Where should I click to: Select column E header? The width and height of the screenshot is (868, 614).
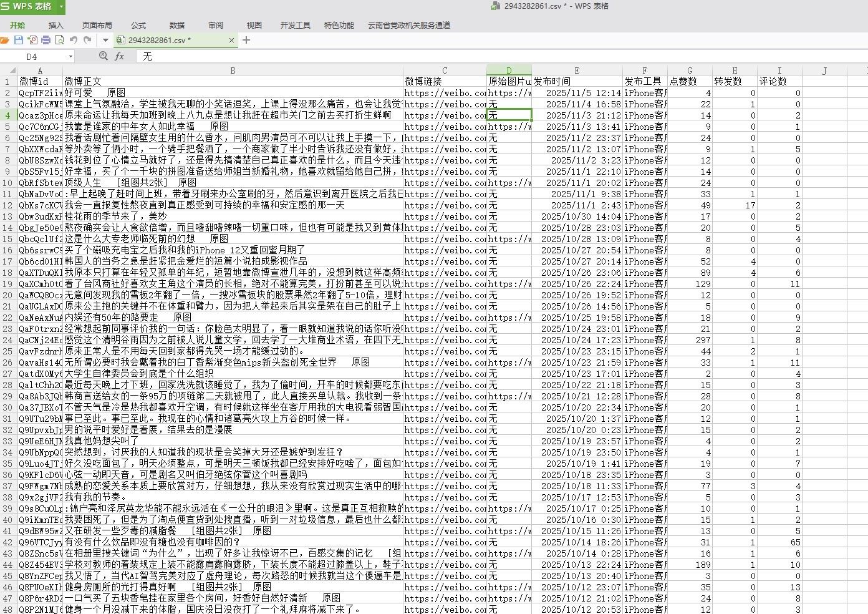tap(577, 71)
